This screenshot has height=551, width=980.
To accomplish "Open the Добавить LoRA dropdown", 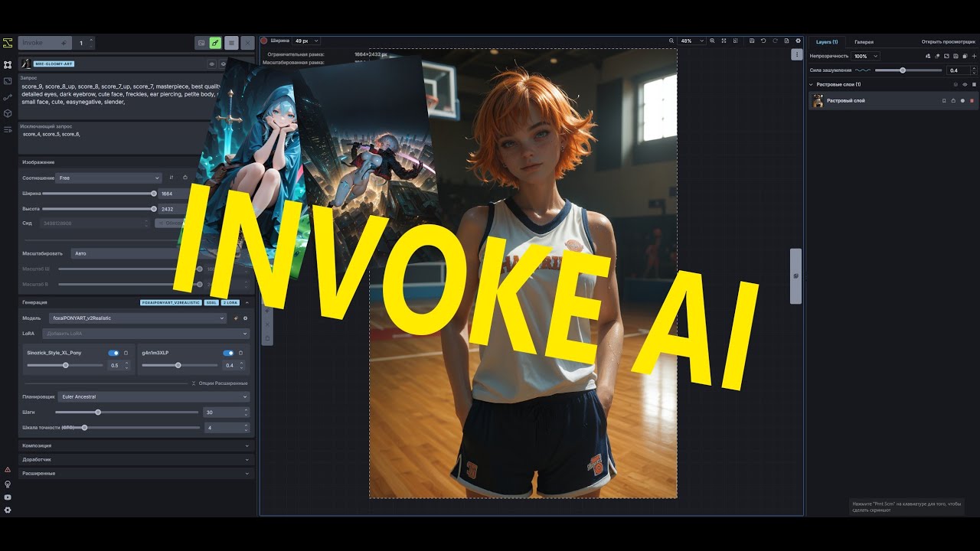I will point(146,334).
